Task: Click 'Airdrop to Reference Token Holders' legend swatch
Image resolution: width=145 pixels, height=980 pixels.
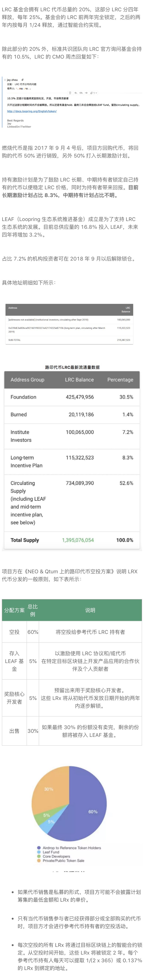Action: [39, 848]
